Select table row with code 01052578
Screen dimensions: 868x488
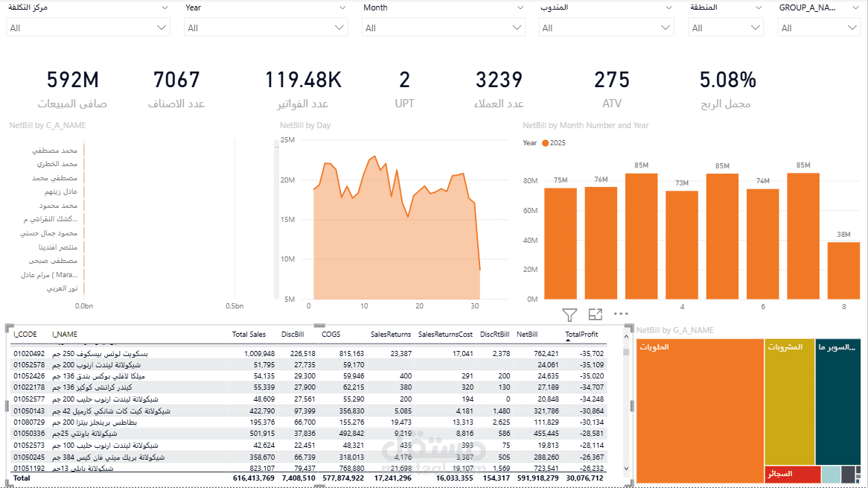click(x=309, y=365)
